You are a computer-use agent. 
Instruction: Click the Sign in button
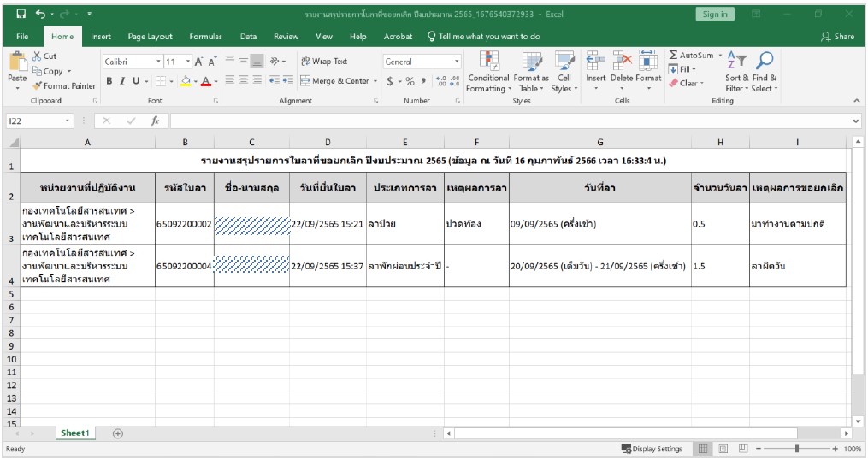[714, 15]
